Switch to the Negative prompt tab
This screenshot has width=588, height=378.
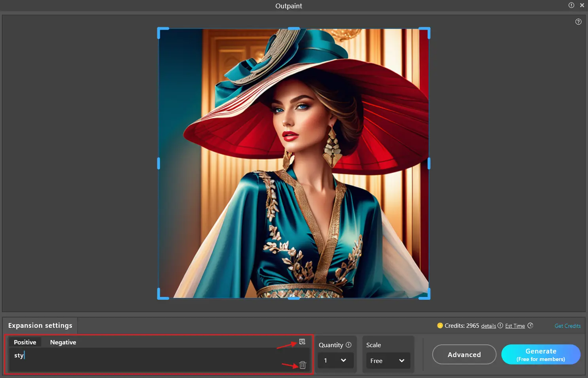(63, 342)
